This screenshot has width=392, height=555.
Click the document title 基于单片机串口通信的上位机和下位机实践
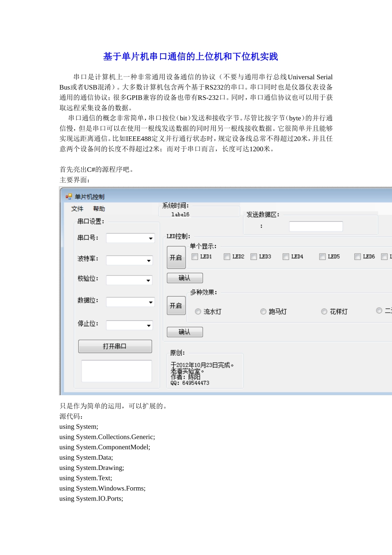[191, 57]
